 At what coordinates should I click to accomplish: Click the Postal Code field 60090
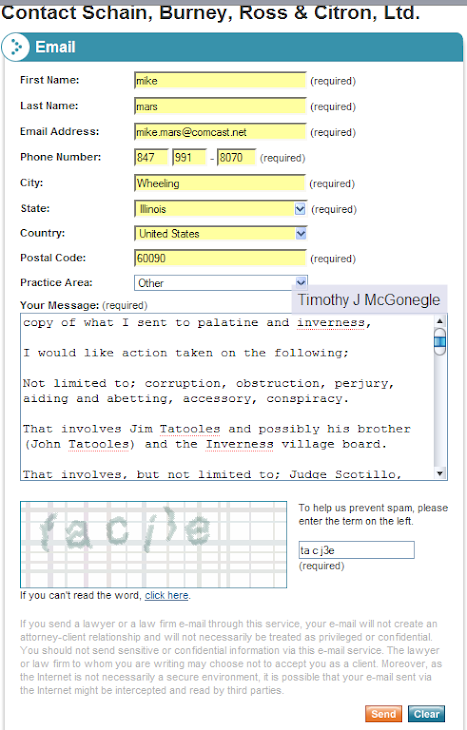tap(220, 258)
